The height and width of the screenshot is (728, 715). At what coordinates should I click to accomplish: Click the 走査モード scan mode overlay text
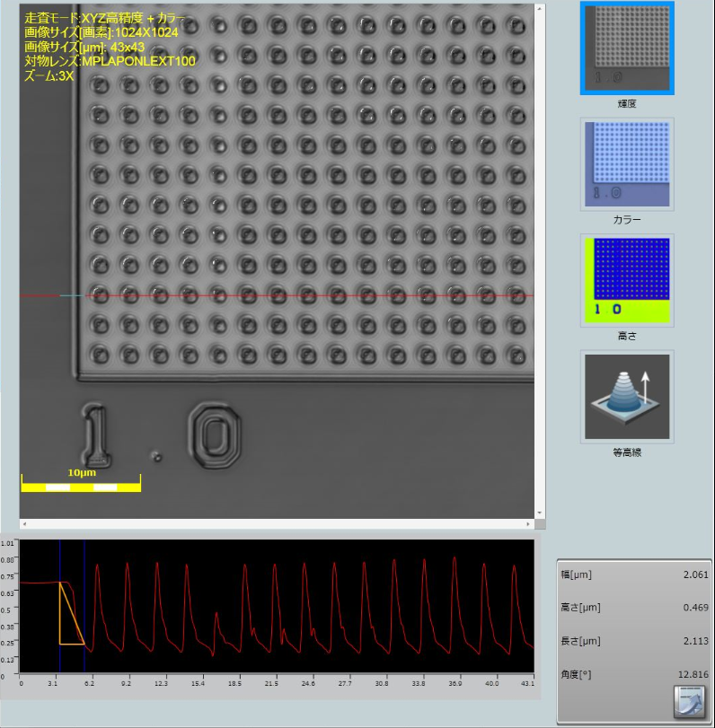(x=105, y=19)
